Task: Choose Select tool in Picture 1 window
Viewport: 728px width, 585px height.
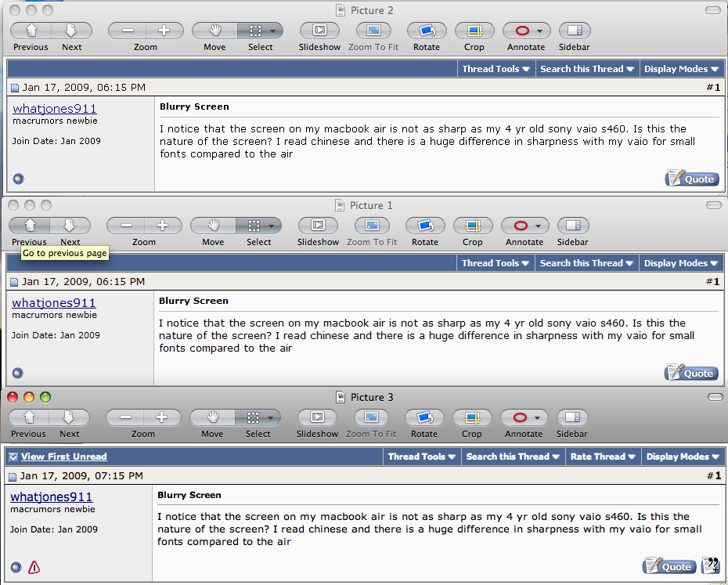Action: coord(254,226)
